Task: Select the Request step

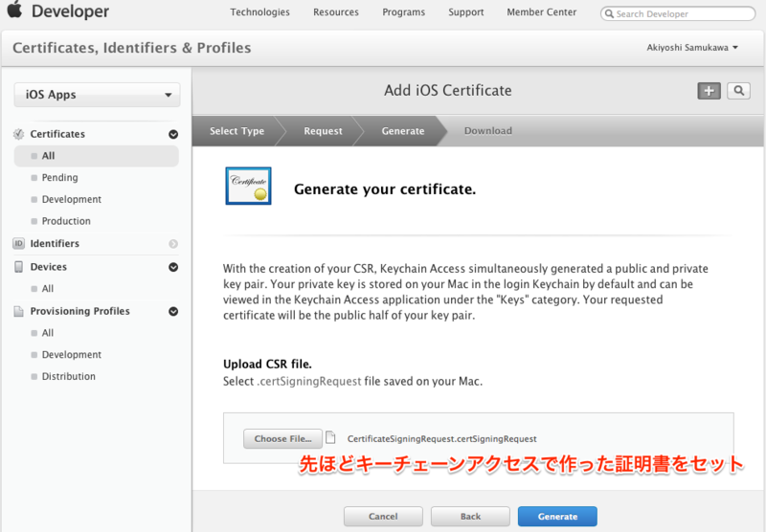Action: point(323,131)
